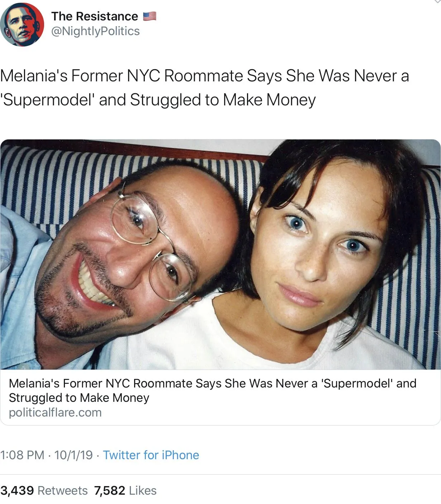Open the Twitter for iPhone source link
This screenshot has height=504, width=441.
click(151, 455)
